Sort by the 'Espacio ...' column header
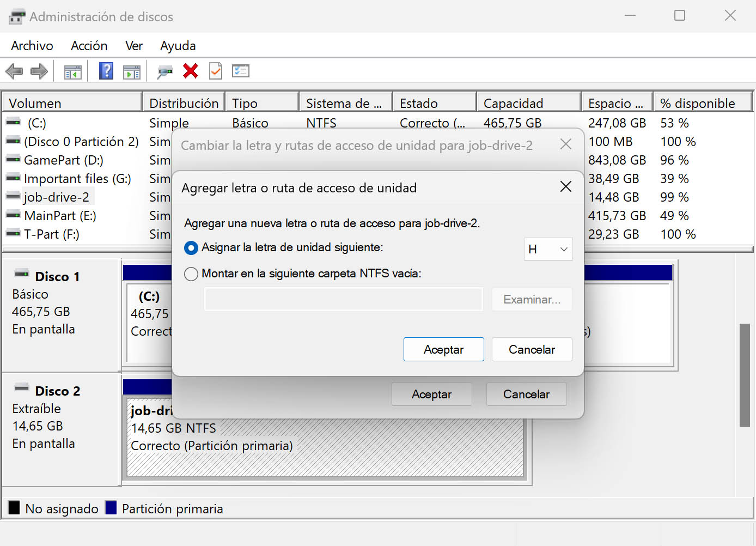The height and width of the screenshot is (546, 756). [617, 103]
